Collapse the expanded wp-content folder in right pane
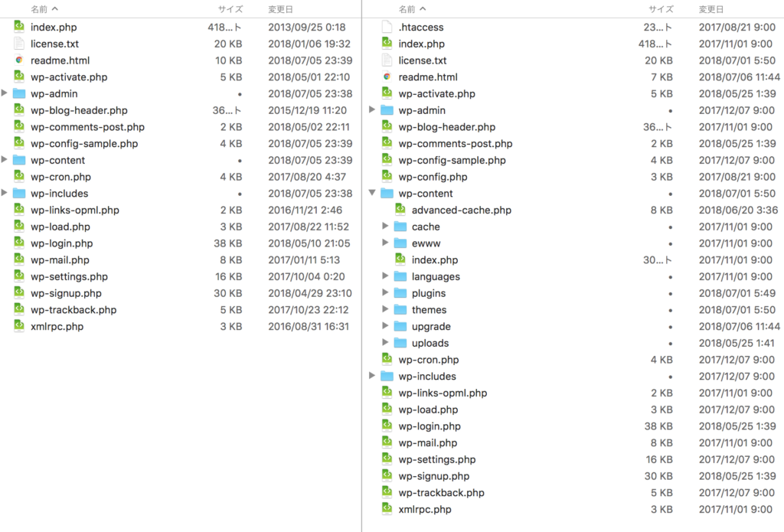This screenshot has height=532, width=784. [x=372, y=192]
